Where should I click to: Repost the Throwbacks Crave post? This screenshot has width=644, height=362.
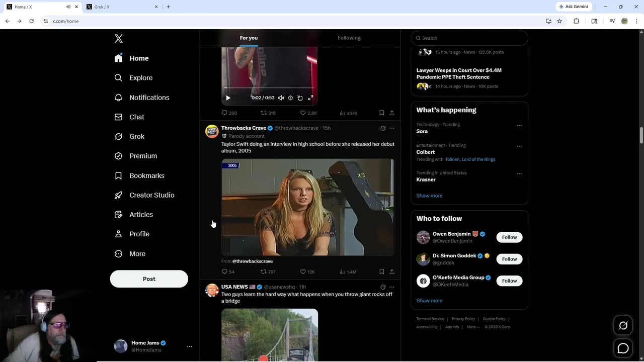(268, 272)
